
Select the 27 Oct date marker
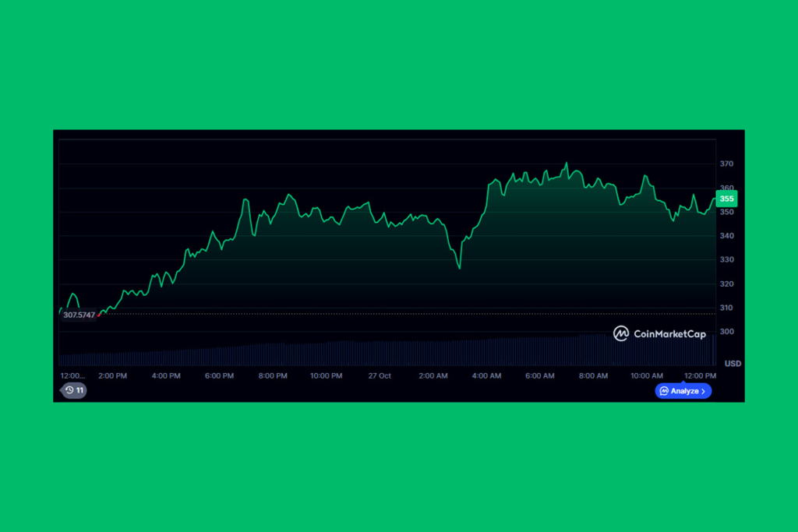click(380, 375)
